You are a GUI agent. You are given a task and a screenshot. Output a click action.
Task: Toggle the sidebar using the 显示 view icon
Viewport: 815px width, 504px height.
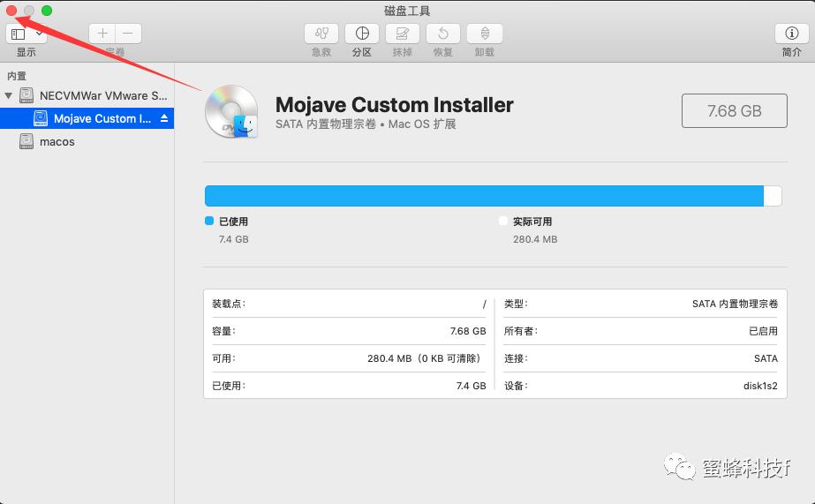[19, 34]
